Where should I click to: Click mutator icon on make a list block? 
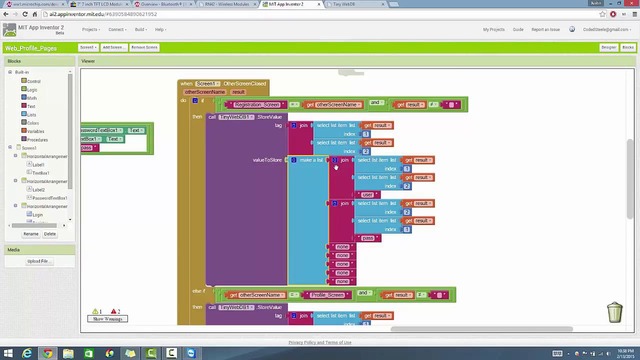click(x=293, y=160)
